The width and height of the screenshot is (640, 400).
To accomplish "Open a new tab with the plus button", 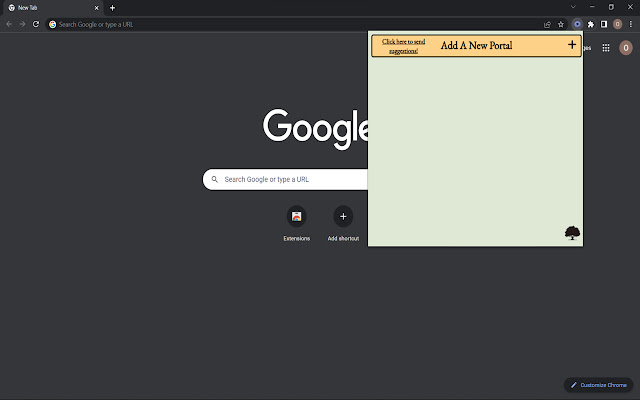I will (112, 8).
